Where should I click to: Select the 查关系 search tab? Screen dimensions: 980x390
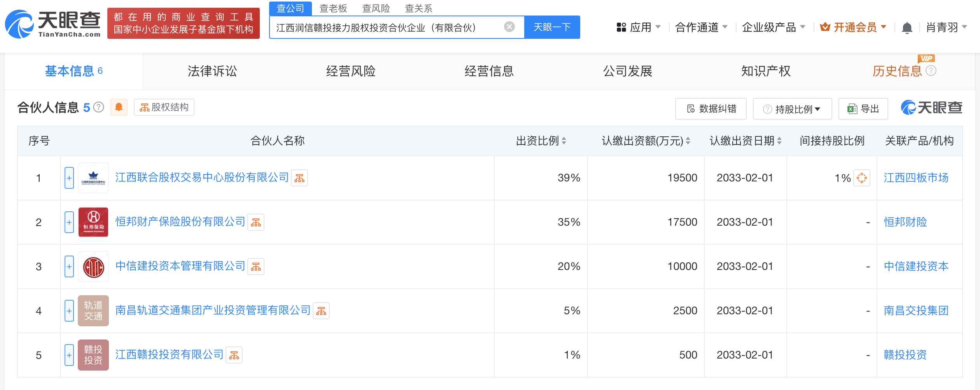418,8
